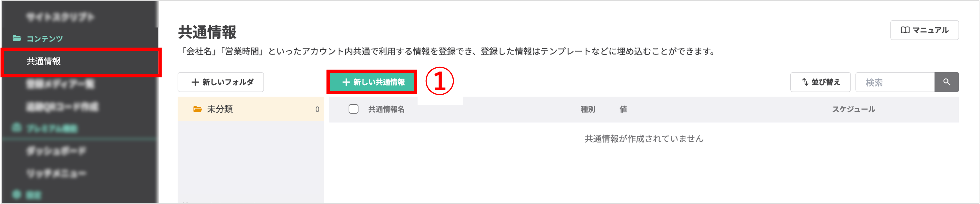The height and width of the screenshot is (204, 980).
Task: Click the 共通情報名 column header
Action: coord(386,109)
